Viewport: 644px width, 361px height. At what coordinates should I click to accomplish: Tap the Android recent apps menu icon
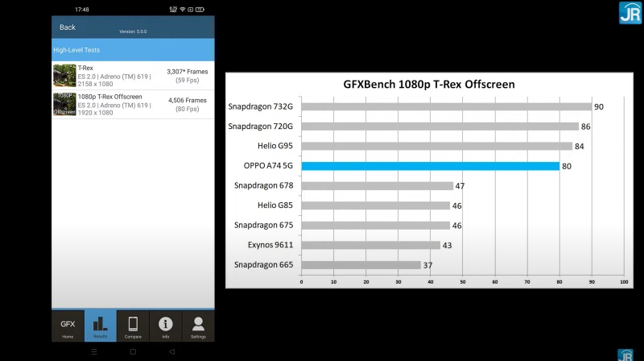[94, 352]
